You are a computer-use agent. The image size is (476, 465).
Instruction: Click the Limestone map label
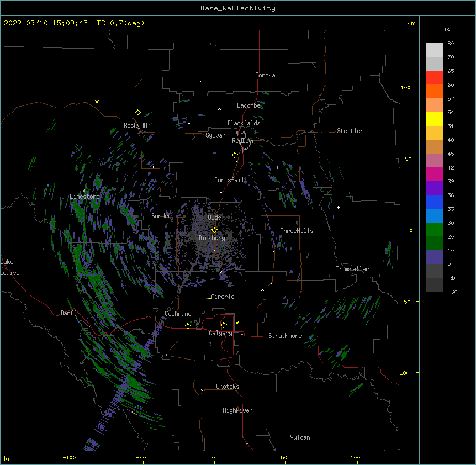[x=84, y=197]
